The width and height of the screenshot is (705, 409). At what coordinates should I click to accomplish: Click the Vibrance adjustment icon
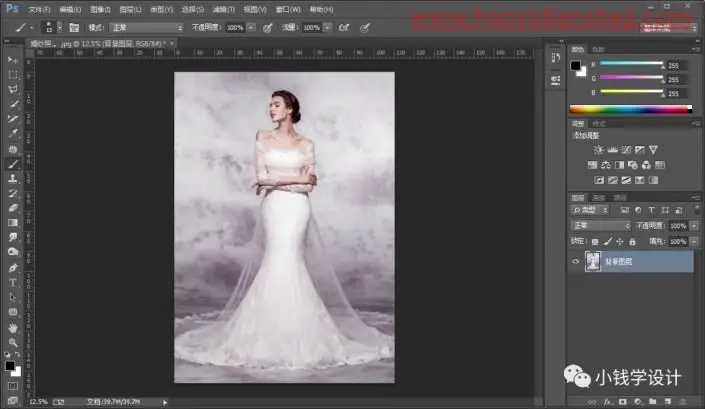pos(653,150)
